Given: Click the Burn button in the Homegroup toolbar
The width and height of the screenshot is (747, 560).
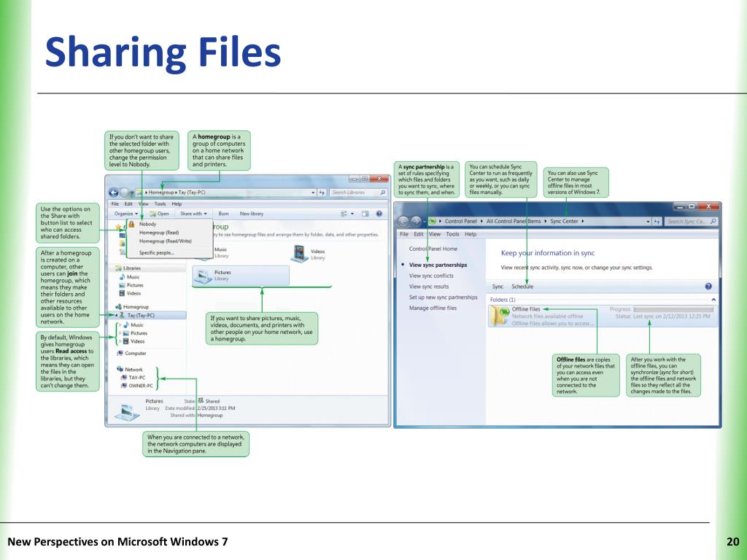Looking at the screenshot, I should click(223, 214).
